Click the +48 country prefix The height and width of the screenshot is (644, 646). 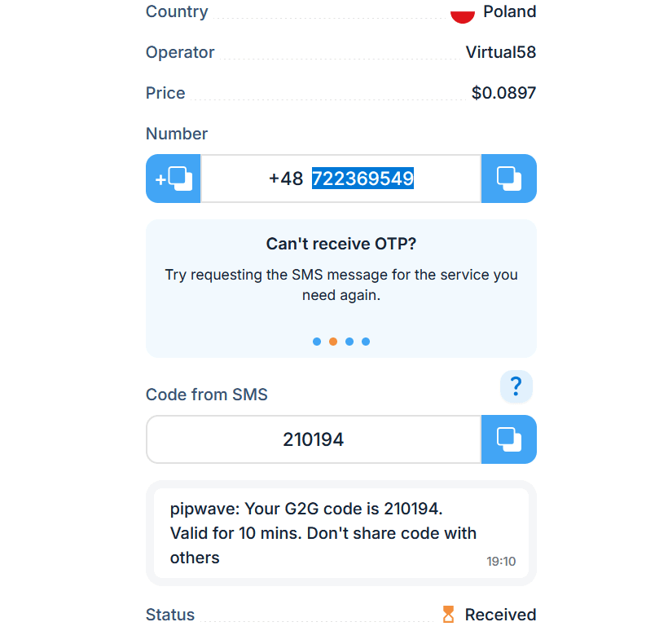pyautogui.click(x=286, y=179)
